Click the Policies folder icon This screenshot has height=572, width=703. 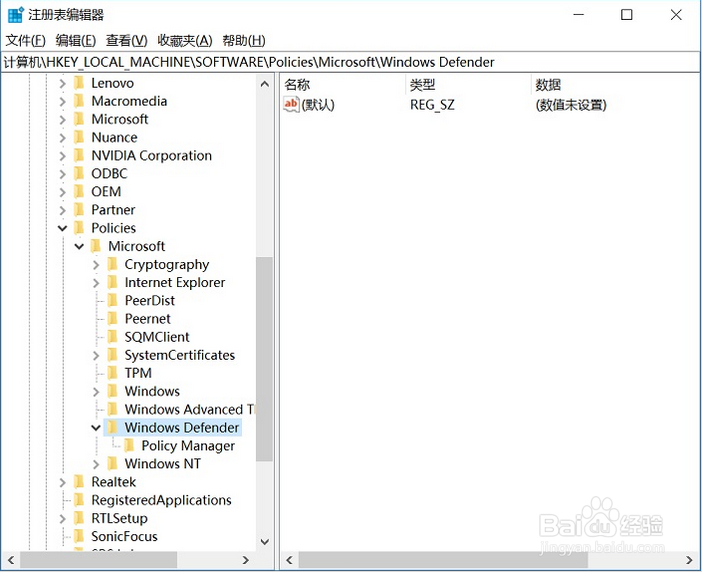coord(79,228)
